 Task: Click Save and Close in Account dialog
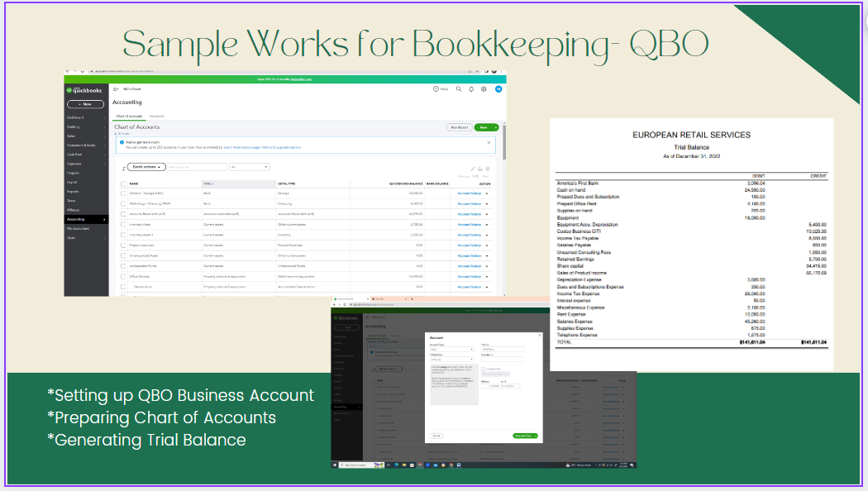522,436
